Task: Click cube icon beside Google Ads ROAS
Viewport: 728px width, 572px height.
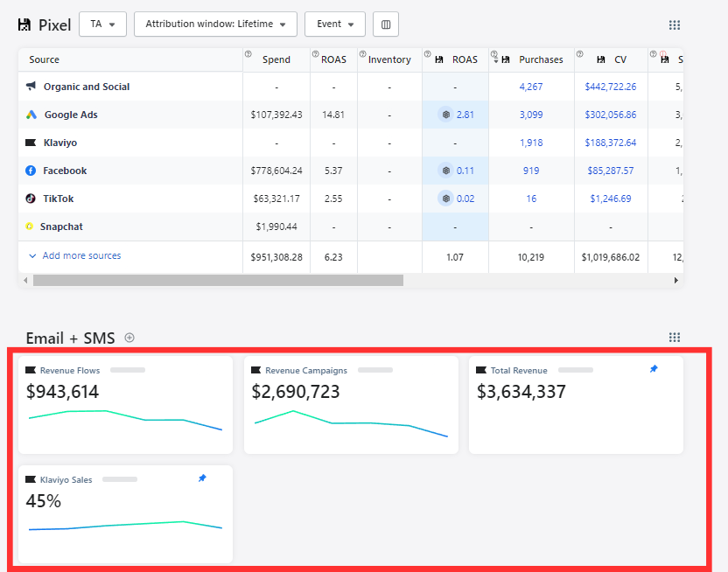Action: click(x=445, y=115)
